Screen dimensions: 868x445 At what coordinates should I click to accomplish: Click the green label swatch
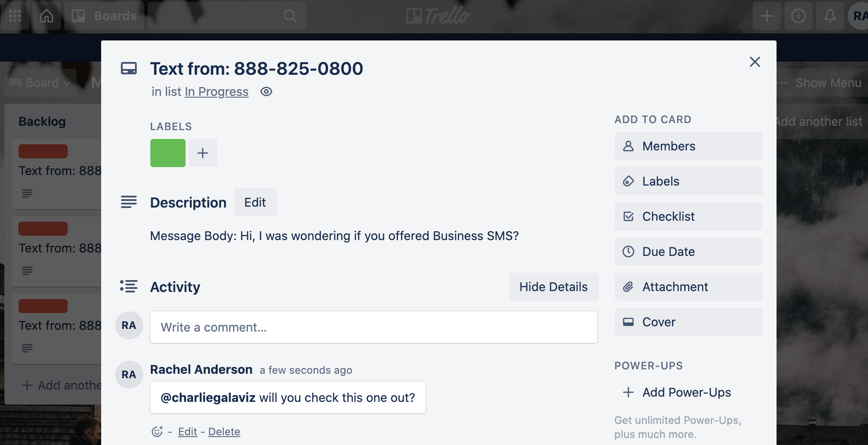tap(168, 153)
